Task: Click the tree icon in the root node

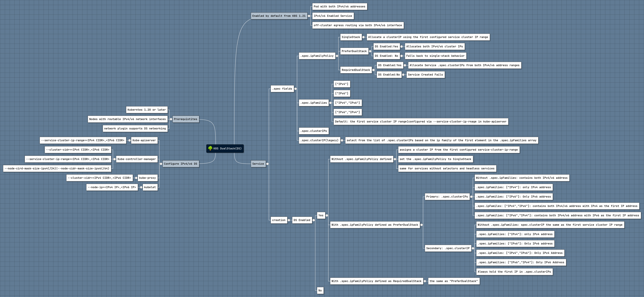Action: (210, 148)
